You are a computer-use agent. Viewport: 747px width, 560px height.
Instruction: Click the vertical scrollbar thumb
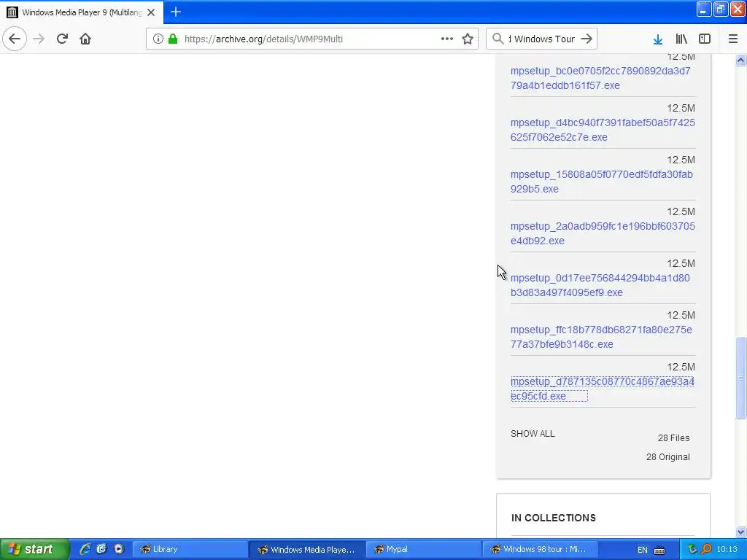click(x=740, y=378)
